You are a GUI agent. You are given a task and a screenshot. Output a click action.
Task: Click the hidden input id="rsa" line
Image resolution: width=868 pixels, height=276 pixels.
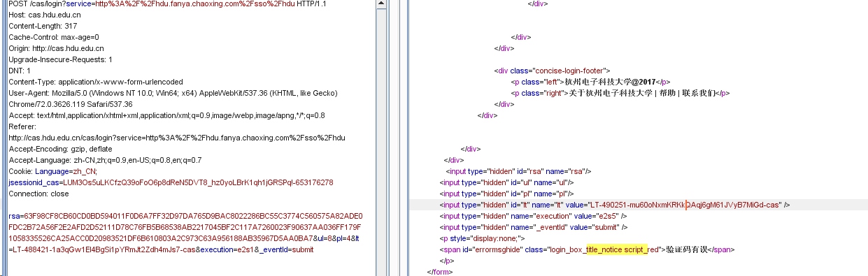(519, 171)
